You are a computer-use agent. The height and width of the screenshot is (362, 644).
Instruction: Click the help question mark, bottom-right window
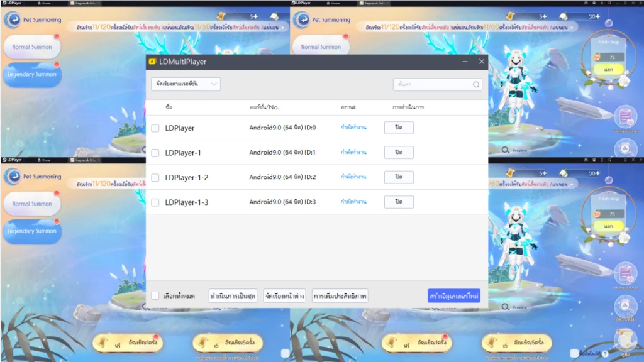[x=606, y=353]
